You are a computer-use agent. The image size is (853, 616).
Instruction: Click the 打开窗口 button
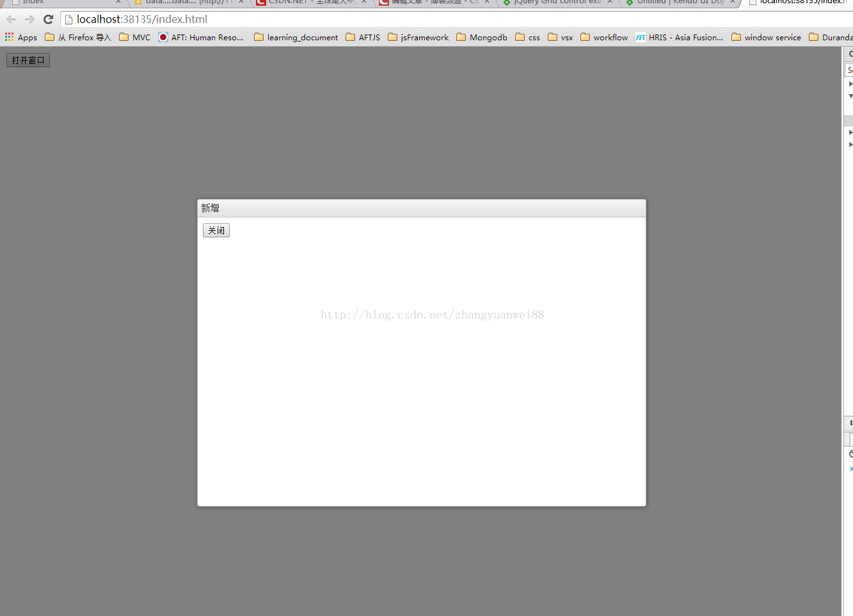[28, 60]
